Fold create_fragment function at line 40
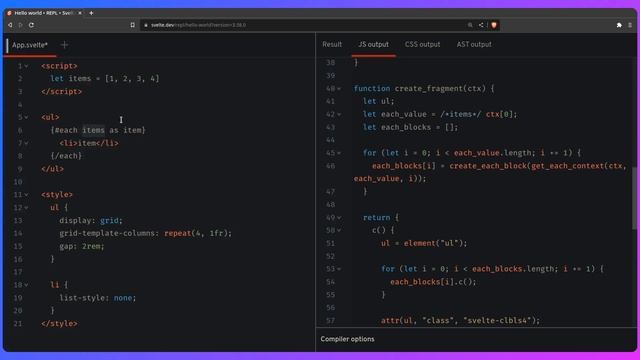The width and height of the screenshot is (640, 360). (339, 89)
